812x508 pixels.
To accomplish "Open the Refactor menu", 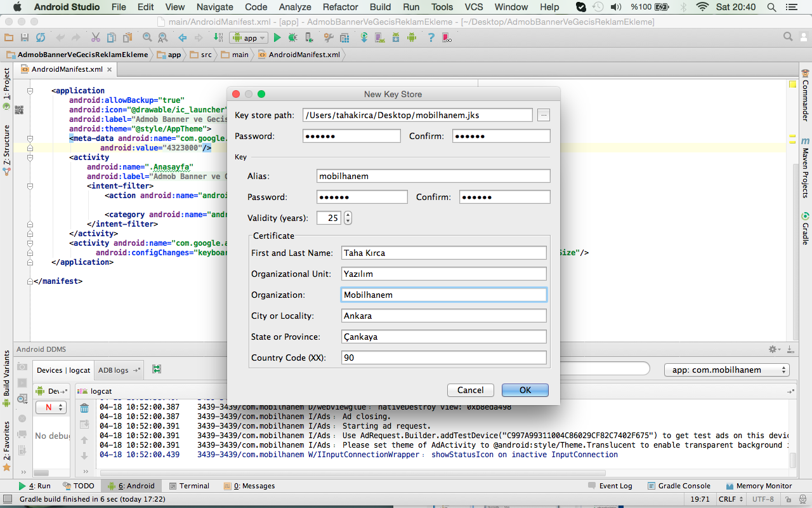I will pyautogui.click(x=341, y=7).
